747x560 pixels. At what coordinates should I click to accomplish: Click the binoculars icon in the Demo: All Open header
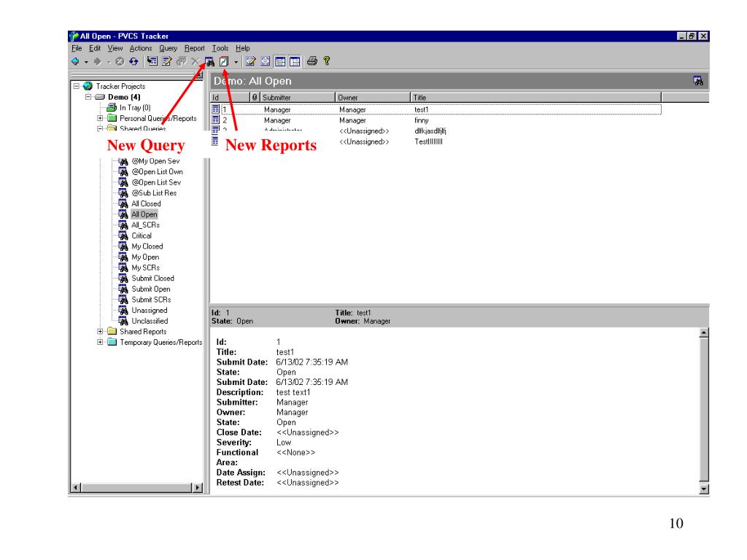(x=698, y=81)
